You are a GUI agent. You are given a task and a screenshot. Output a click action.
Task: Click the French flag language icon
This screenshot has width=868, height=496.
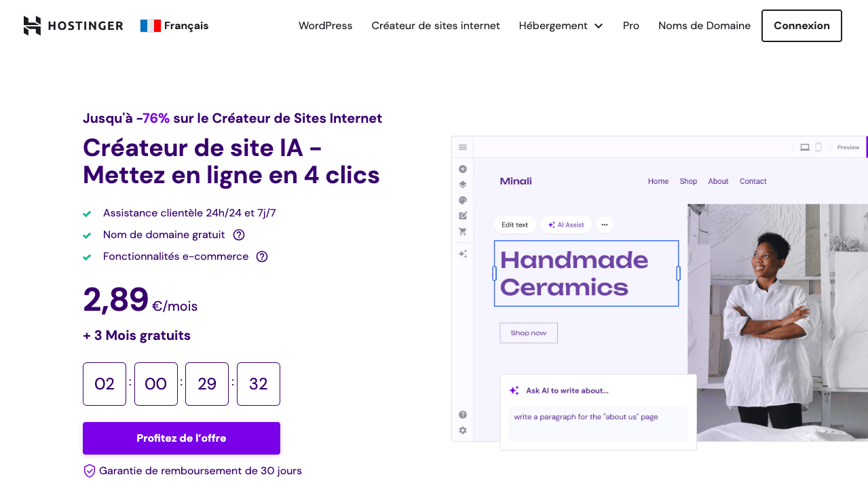pyautogui.click(x=150, y=26)
